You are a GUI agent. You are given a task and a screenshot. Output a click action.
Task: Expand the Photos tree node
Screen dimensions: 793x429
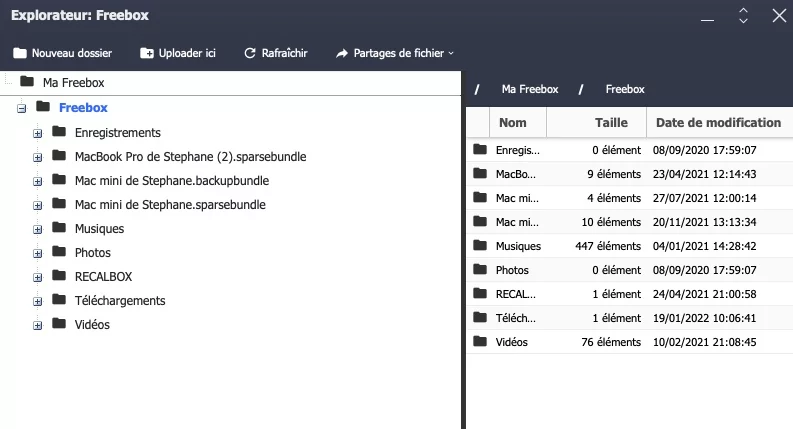pyautogui.click(x=37, y=253)
